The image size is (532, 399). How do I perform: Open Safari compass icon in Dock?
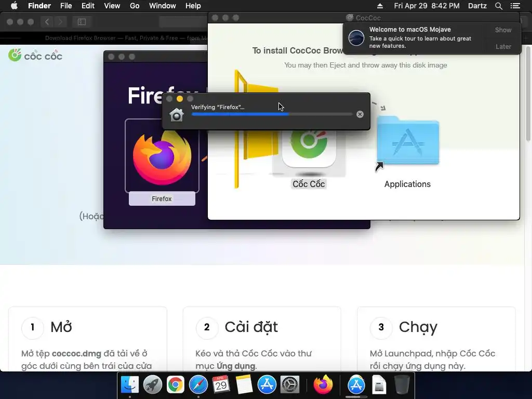pyautogui.click(x=198, y=385)
